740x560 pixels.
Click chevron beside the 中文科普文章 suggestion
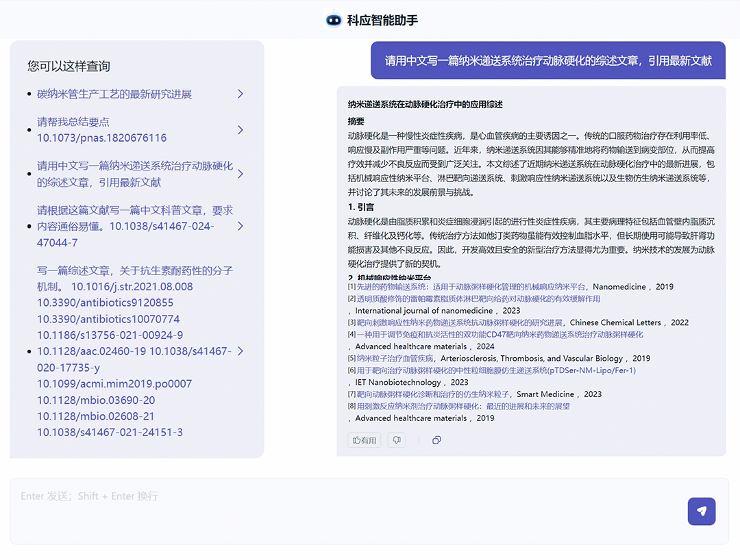tap(240, 226)
